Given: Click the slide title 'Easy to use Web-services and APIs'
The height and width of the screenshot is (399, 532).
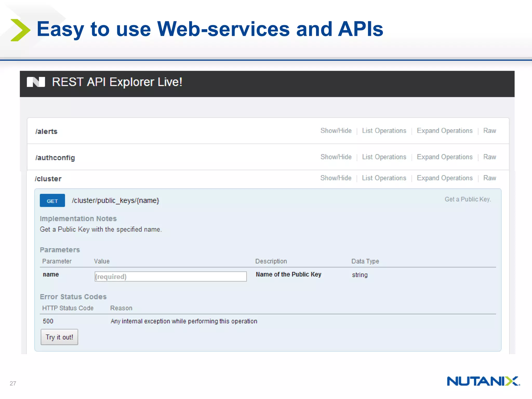Looking at the screenshot, I should 210,29.
